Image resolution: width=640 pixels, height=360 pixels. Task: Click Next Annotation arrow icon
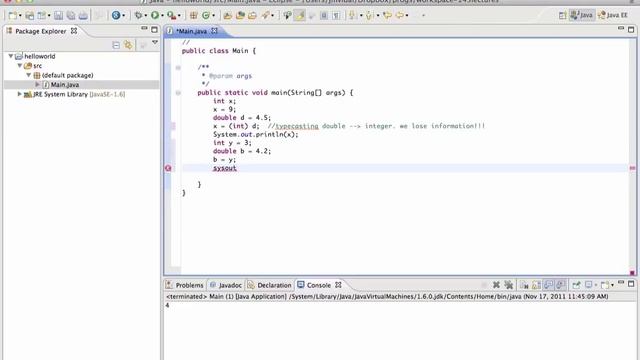[351, 16]
